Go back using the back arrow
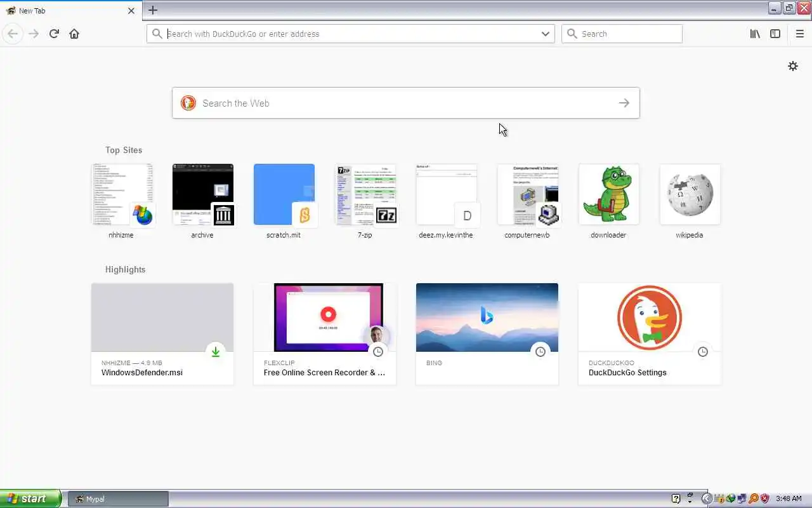Image resolution: width=812 pixels, height=508 pixels. click(x=13, y=34)
